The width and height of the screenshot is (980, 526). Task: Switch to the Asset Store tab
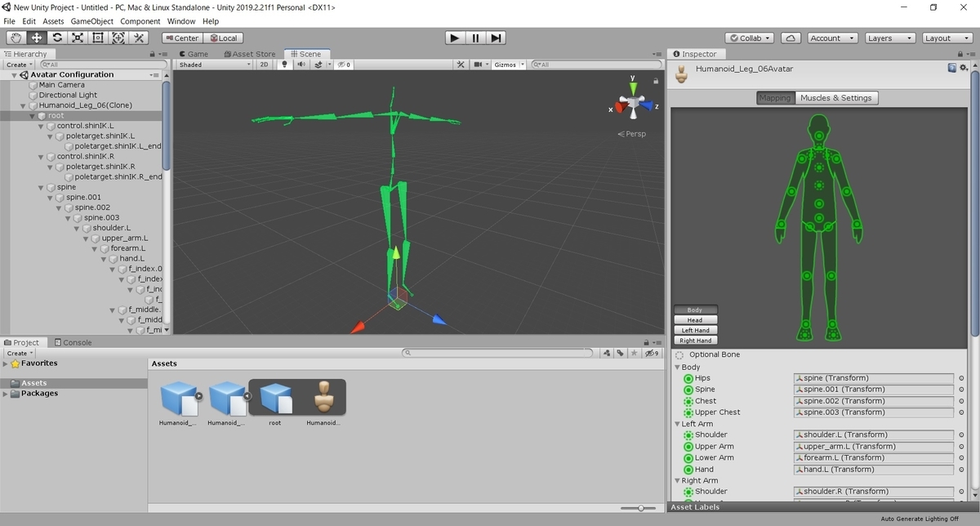click(x=248, y=54)
